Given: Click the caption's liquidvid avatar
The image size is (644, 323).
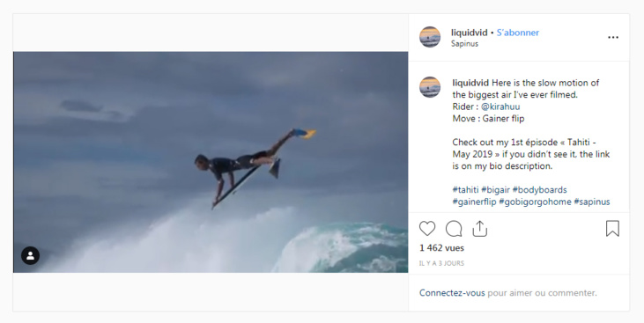Looking at the screenshot, I should point(430,87).
